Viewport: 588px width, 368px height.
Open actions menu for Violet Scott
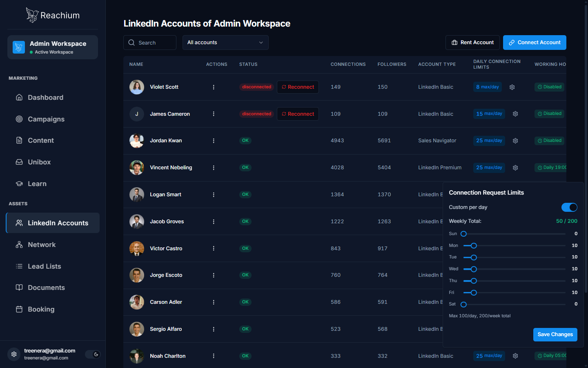[x=214, y=87]
